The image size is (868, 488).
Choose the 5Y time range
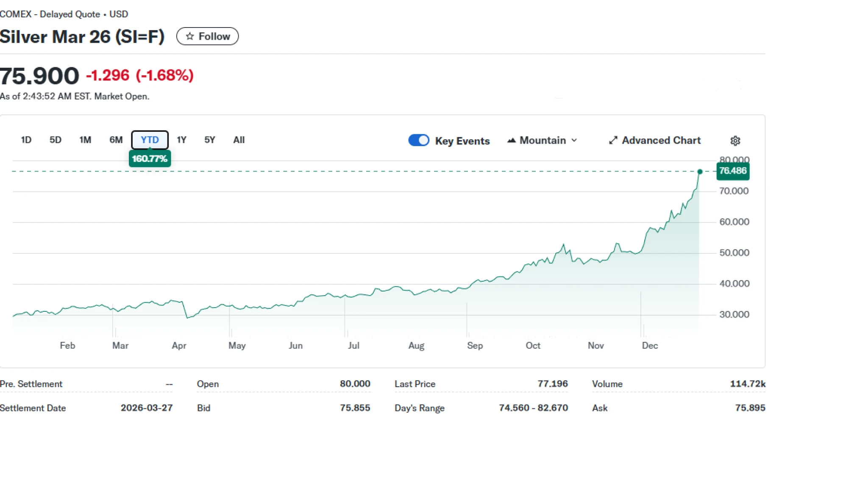tap(210, 140)
